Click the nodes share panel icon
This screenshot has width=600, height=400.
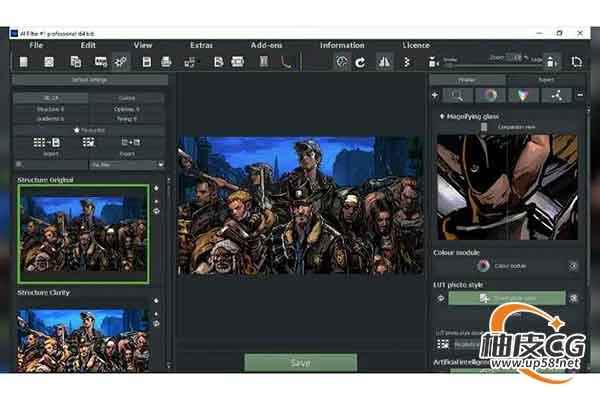tap(554, 95)
